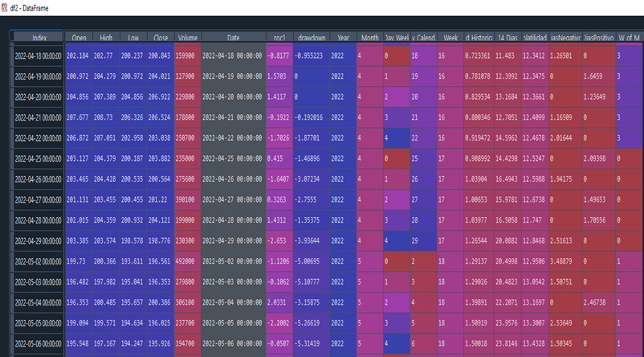644x357 pixels.
Task: Select DiasNegativo cell 2.53649
Action: pyautogui.click(x=565, y=323)
